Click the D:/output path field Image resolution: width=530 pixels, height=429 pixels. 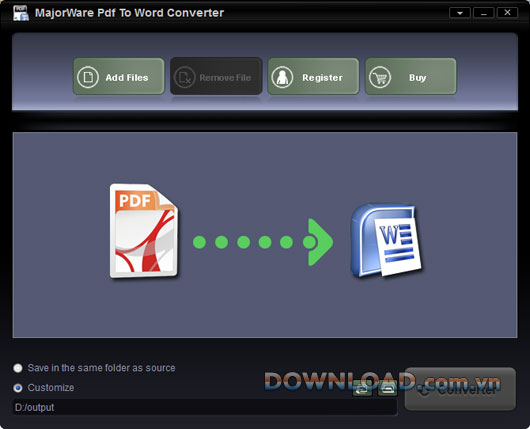point(205,407)
